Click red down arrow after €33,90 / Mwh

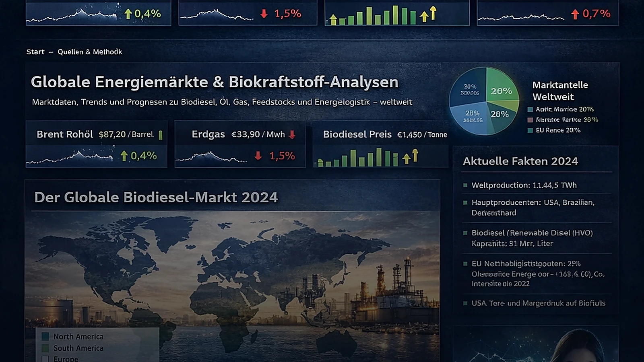pyautogui.click(x=292, y=135)
